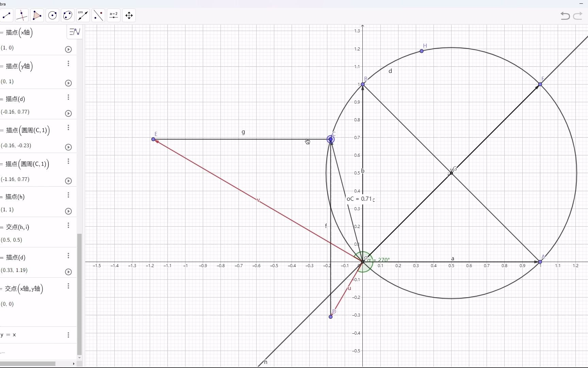
Task: Click the circle label d
Action: (390, 71)
